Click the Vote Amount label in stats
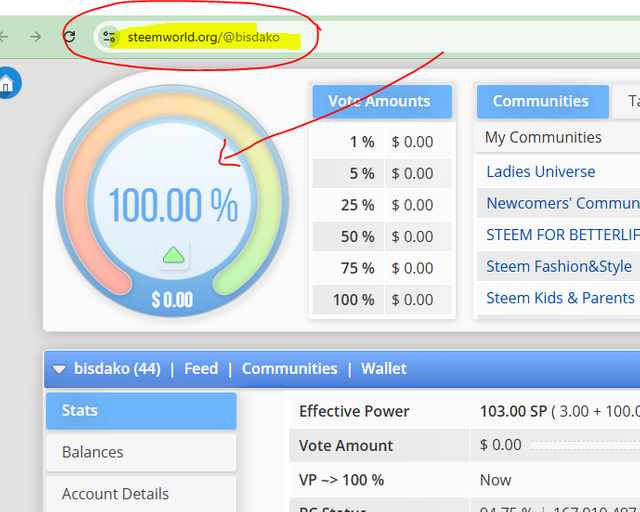 346,445
